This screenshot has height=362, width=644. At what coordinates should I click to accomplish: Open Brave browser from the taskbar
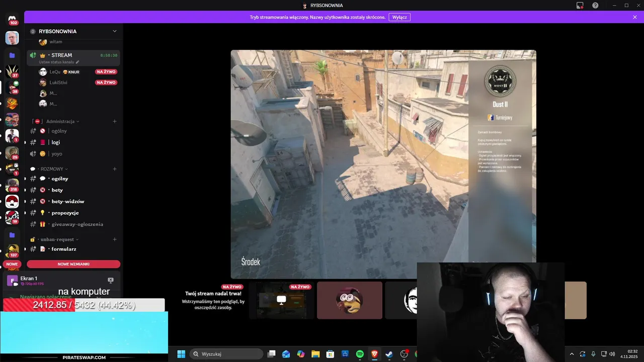374,354
